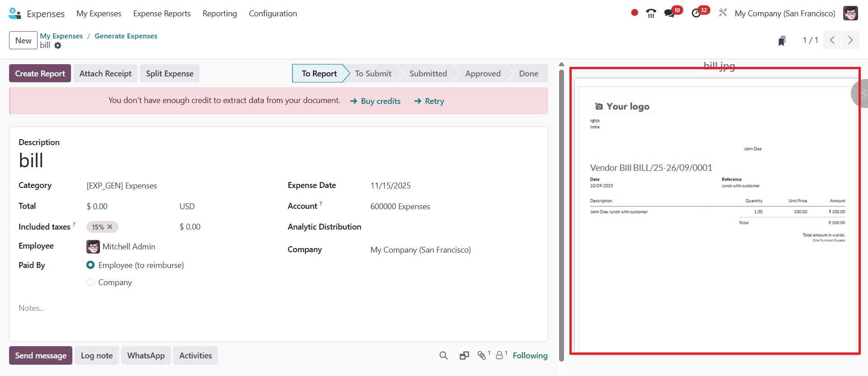Viewport: 868px width, 376px height.
Task: Open the company switcher in the top bar
Action: coord(785,14)
